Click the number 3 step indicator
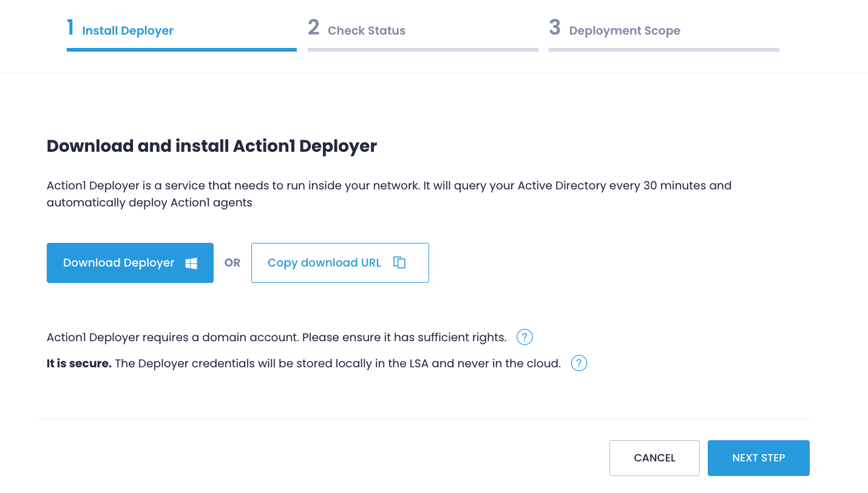 click(x=555, y=27)
